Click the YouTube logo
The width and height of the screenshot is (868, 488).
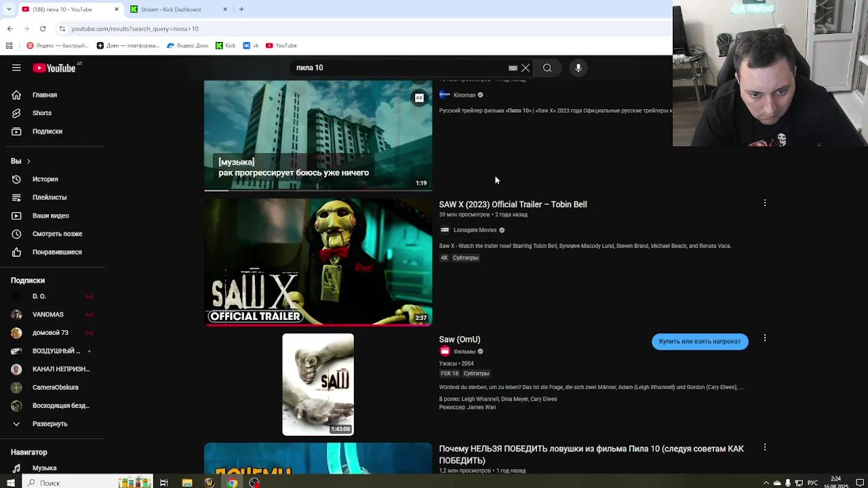click(54, 68)
